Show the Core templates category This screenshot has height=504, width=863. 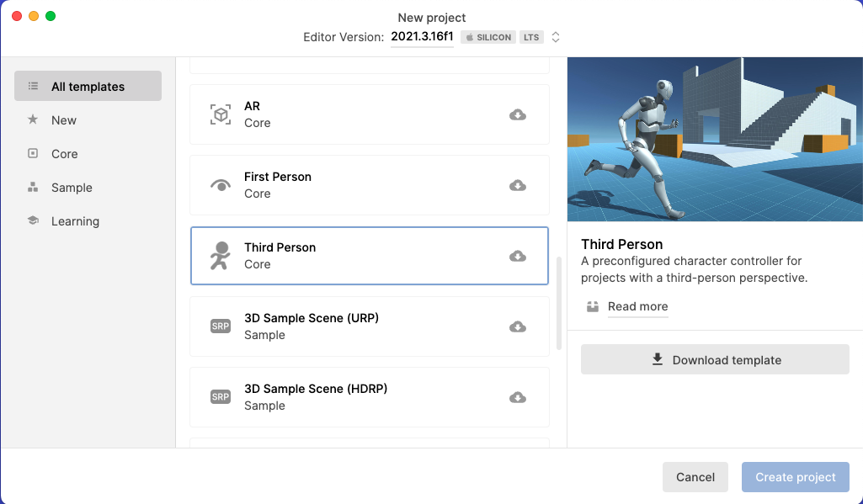click(64, 154)
